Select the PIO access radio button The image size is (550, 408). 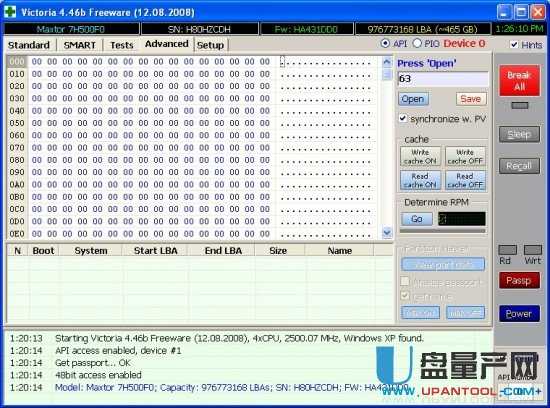tap(417, 44)
